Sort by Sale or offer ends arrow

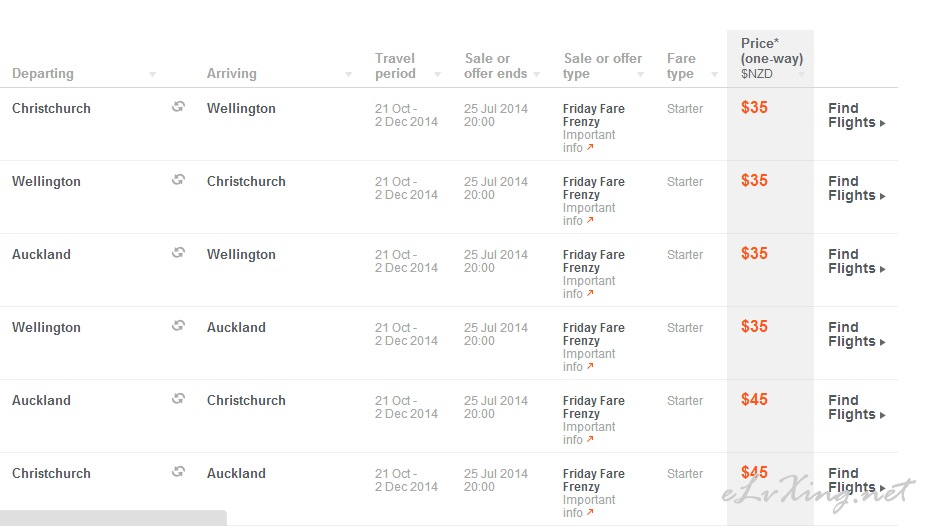pos(536,74)
